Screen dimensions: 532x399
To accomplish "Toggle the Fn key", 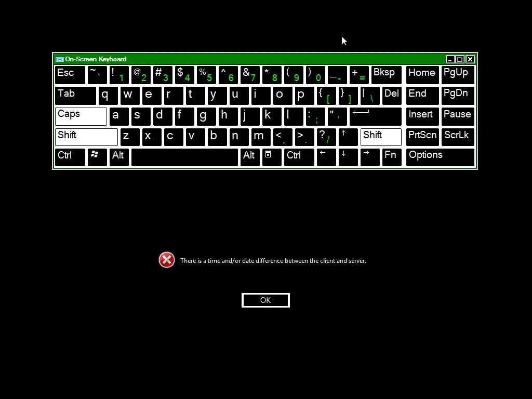I will click(392, 157).
